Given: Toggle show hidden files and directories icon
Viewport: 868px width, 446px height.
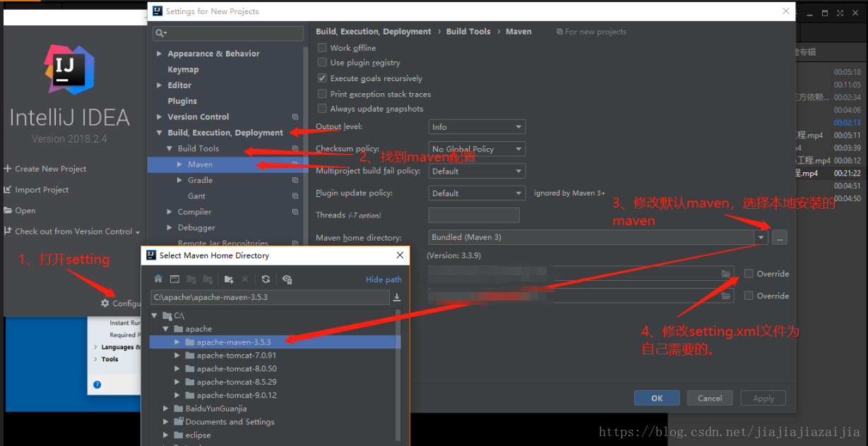Looking at the screenshot, I should coord(287,279).
